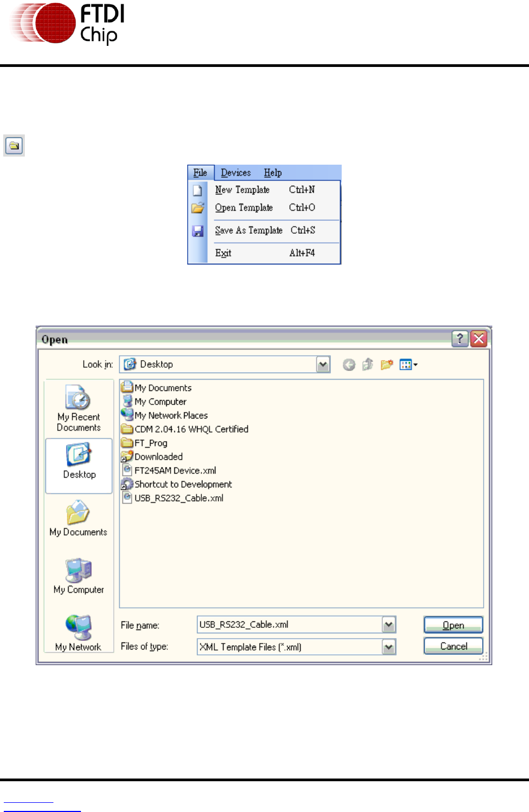Go back to last folder visited
The height and width of the screenshot is (812, 529).
[x=349, y=365]
